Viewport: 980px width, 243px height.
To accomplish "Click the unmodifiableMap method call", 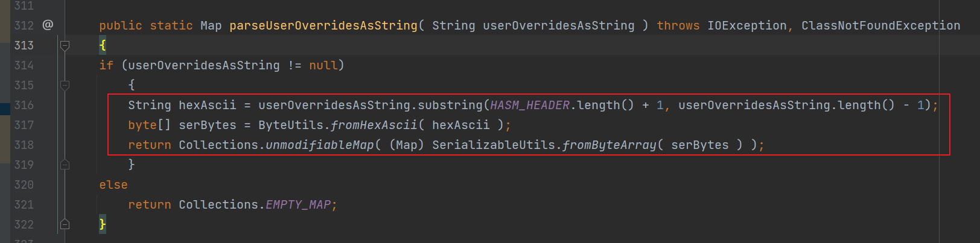I will tap(320, 145).
